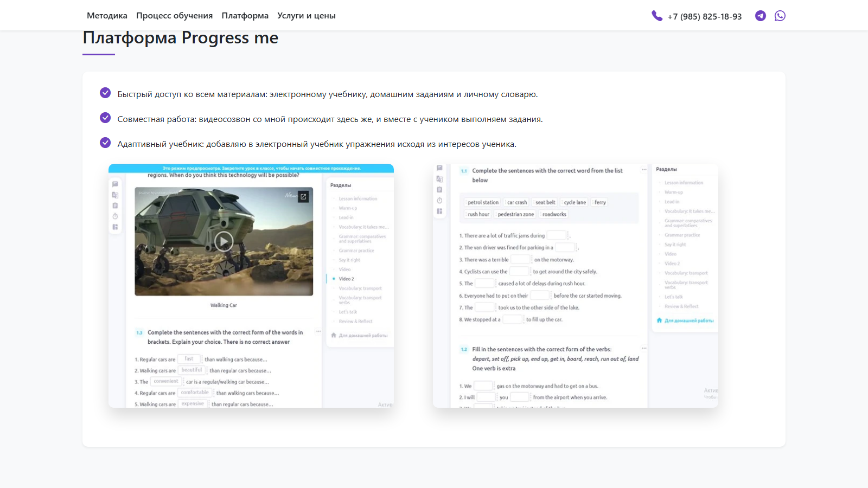Open the traffic vocabulary exercise screenshot

(576, 286)
